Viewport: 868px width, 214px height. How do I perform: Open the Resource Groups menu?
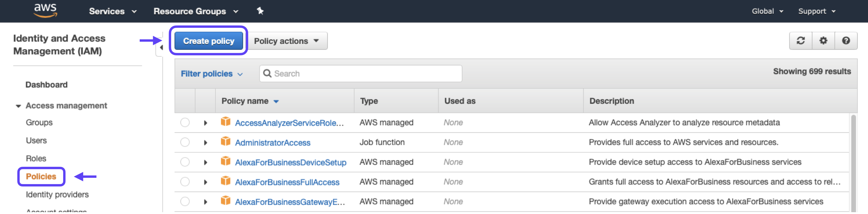pos(196,11)
